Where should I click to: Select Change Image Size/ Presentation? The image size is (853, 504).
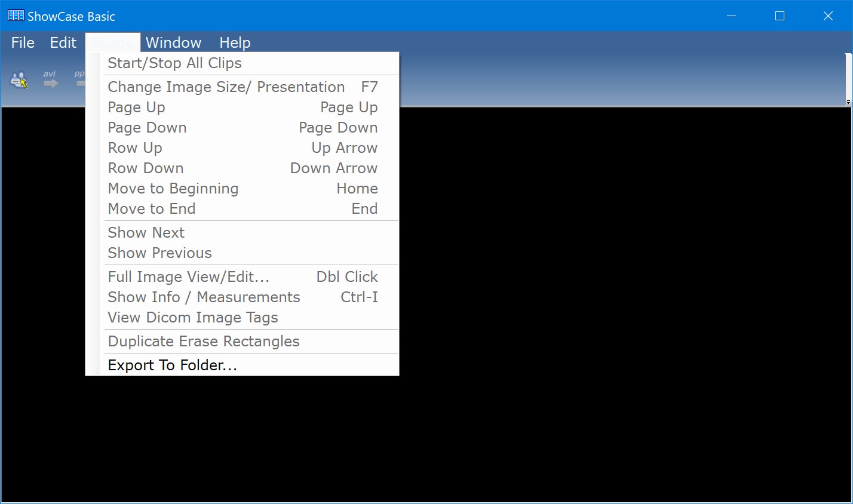[x=226, y=87]
